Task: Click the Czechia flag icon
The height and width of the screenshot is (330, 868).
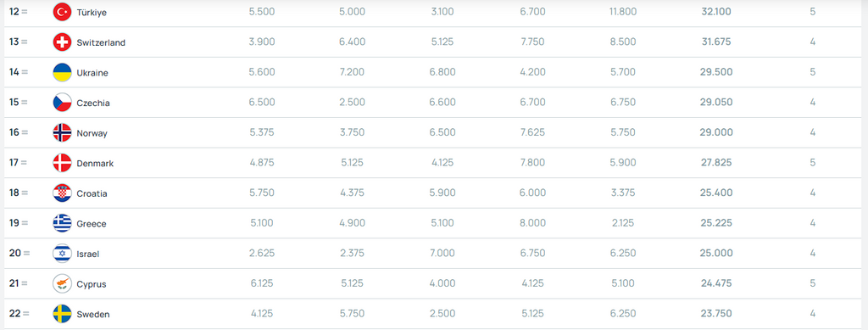Action: click(62, 103)
